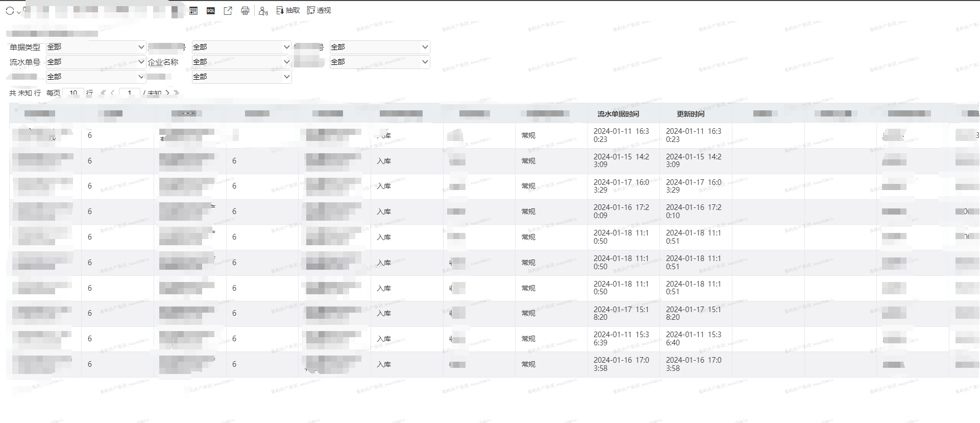Click 2024-01-16 17:03:58 in 更新时间 column
This screenshot has width=980, height=423.
[694, 364]
